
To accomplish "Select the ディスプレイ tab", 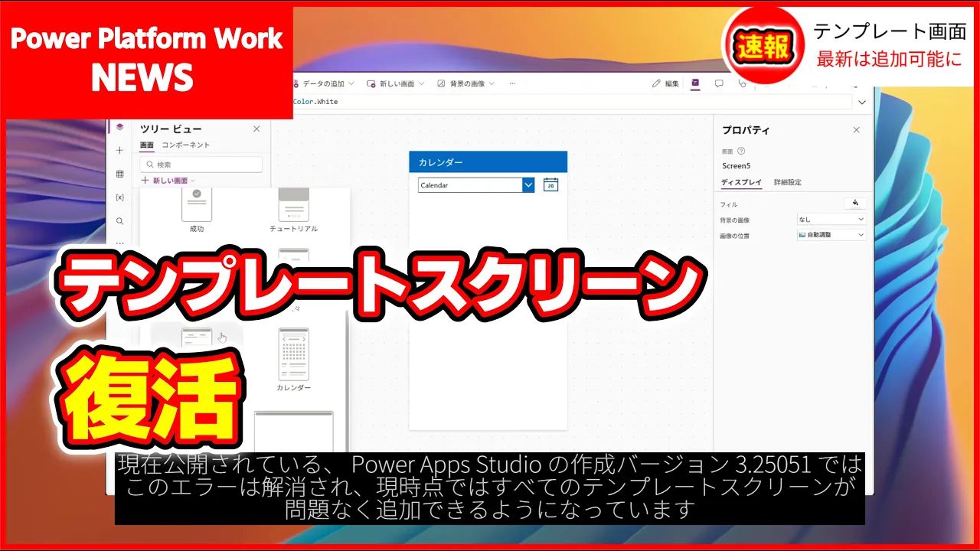I will coord(742,182).
